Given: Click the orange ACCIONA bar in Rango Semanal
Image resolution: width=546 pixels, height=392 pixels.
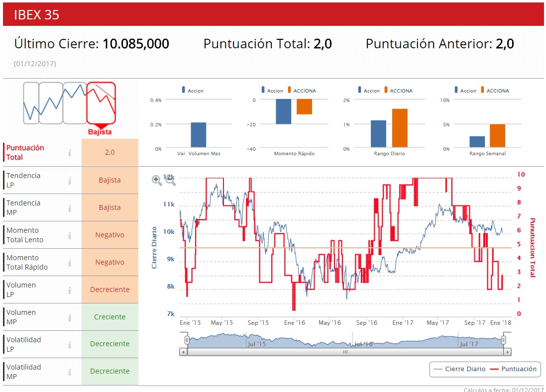Looking at the screenshot, I should [497, 136].
